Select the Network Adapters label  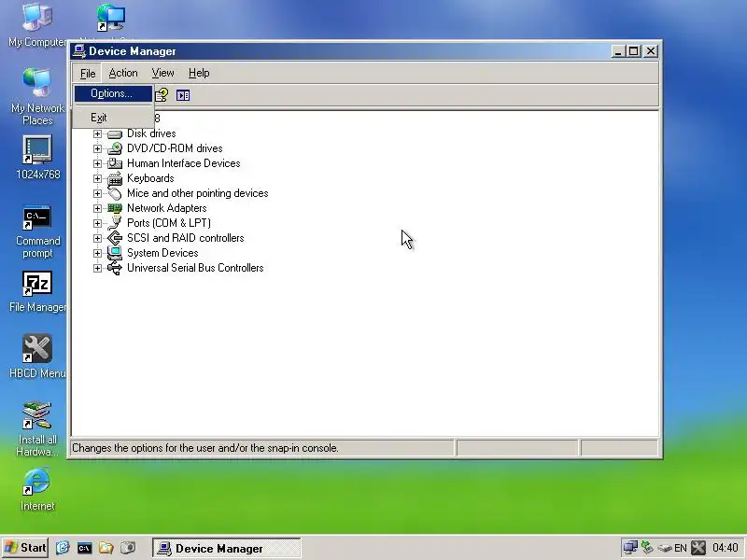(x=166, y=208)
